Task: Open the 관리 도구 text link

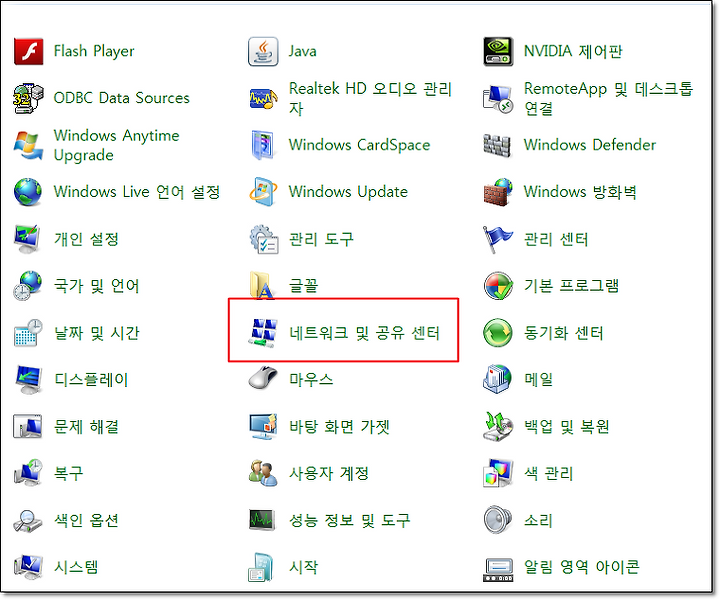Action: (321, 239)
